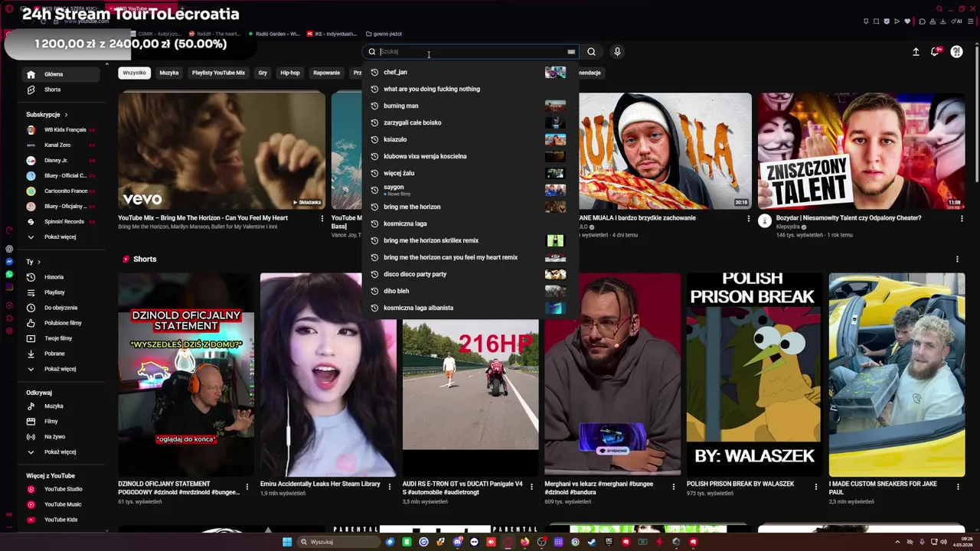The image size is (980, 551).
Task: Open Spinnin' Records subscription
Action: (x=60, y=222)
